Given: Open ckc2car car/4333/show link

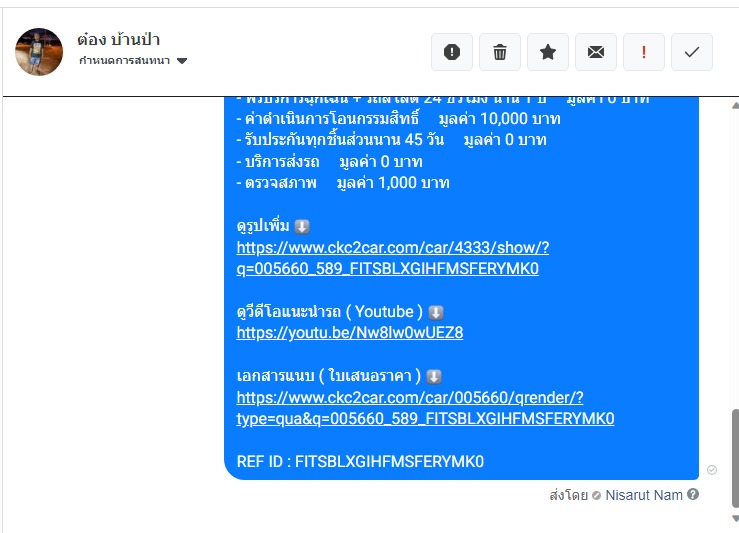Looking at the screenshot, I should (x=393, y=258).
